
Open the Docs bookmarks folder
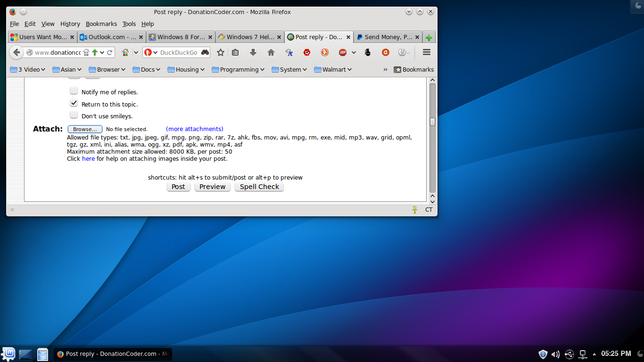pos(147,69)
